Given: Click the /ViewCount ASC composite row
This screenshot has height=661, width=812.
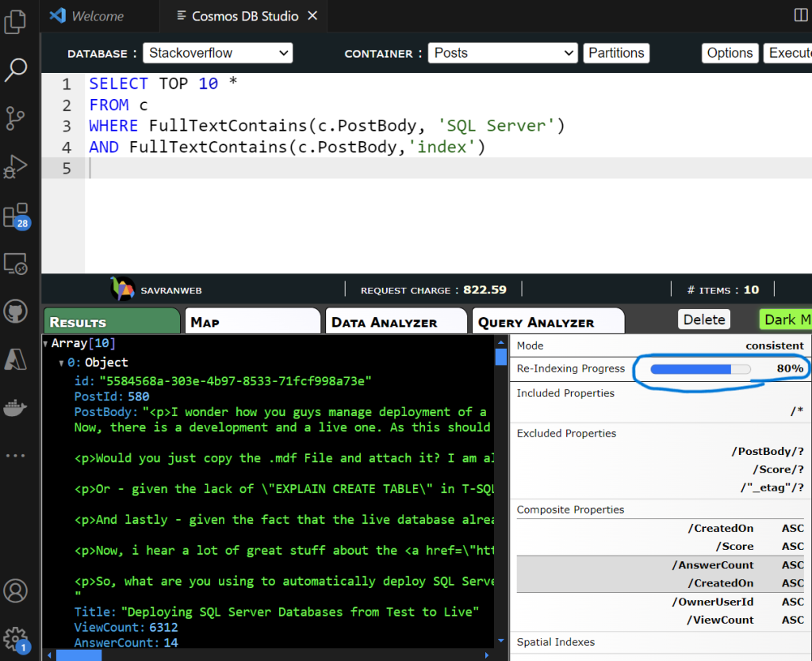Looking at the screenshot, I should 661,620.
